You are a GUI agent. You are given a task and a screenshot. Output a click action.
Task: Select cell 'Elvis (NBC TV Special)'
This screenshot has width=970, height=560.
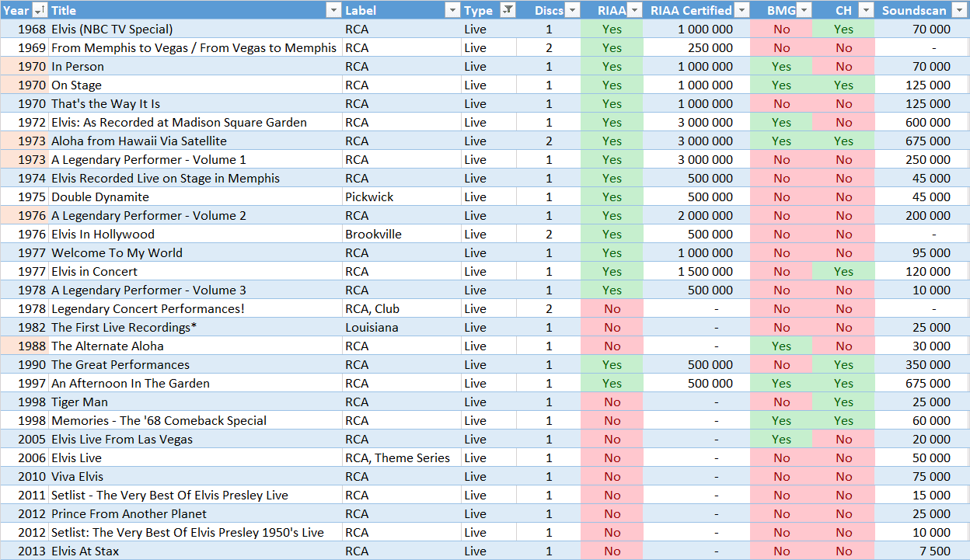coord(195,29)
